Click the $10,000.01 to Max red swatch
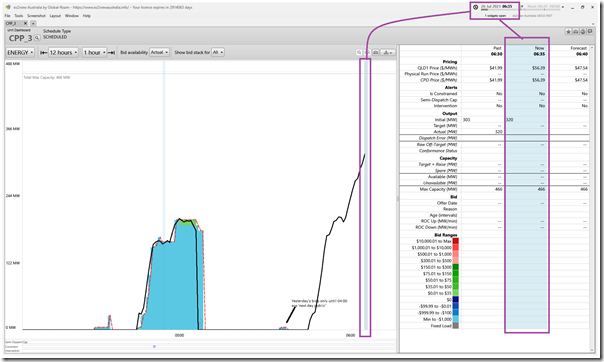 tap(456, 241)
